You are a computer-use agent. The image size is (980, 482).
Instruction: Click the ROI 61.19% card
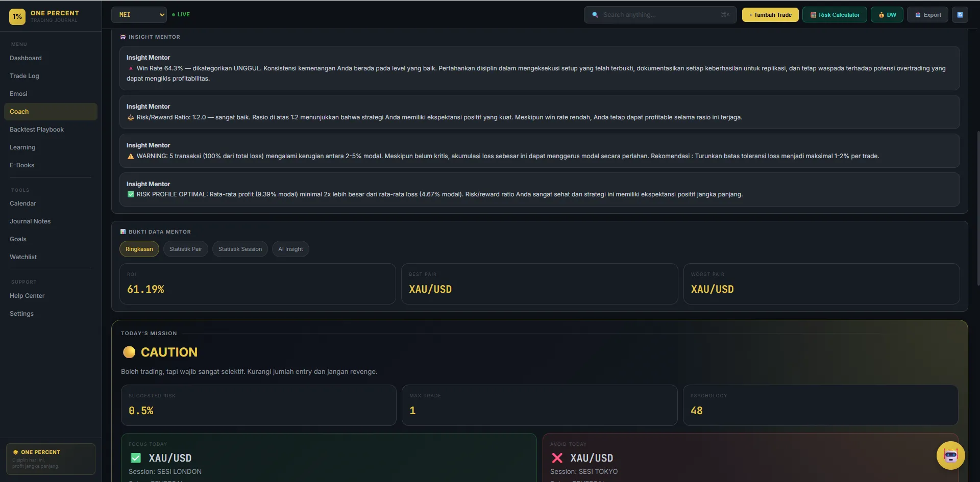pos(258,284)
